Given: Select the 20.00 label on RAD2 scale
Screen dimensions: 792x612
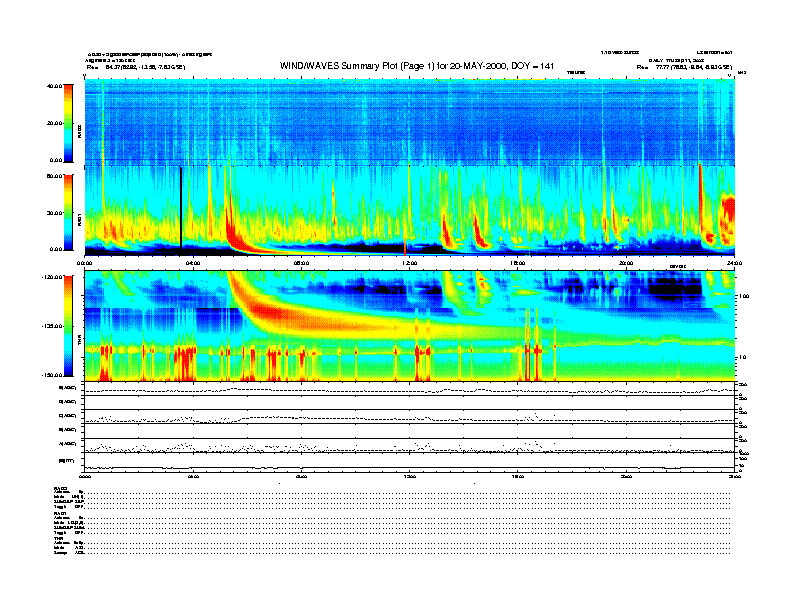Looking at the screenshot, I should 54,123.
